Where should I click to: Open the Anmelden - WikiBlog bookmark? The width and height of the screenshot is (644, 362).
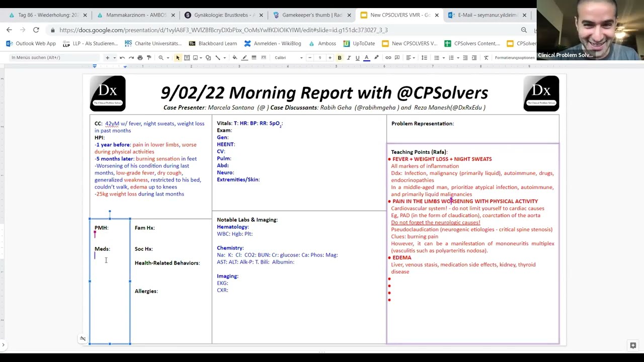(x=273, y=44)
